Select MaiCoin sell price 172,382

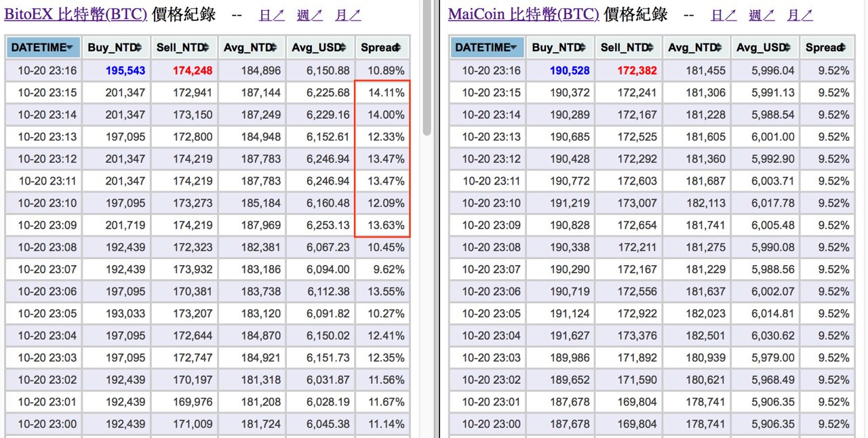637,71
